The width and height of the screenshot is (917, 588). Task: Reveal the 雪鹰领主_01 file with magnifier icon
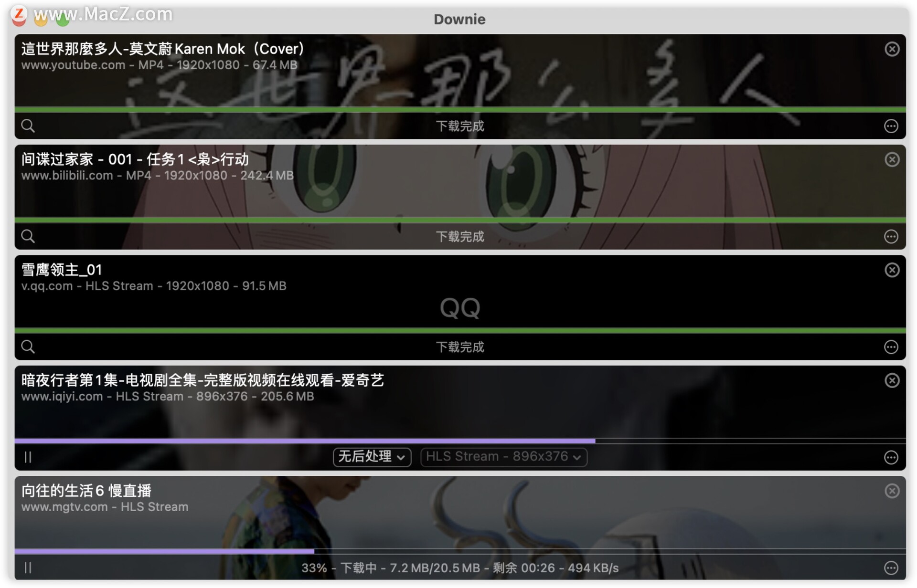click(x=28, y=347)
